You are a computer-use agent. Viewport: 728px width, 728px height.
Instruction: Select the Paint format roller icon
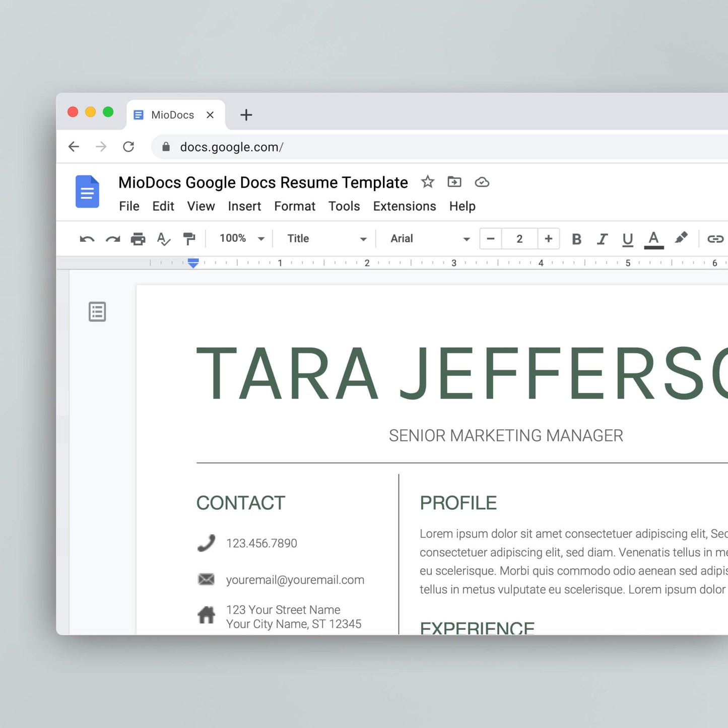tap(189, 239)
